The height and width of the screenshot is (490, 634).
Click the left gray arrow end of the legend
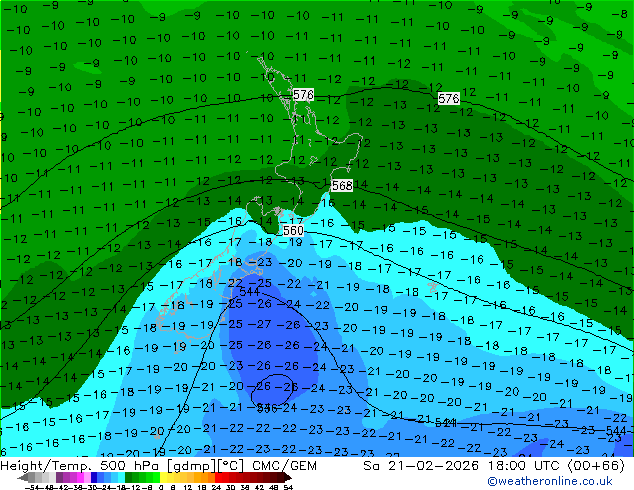(23, 477)
